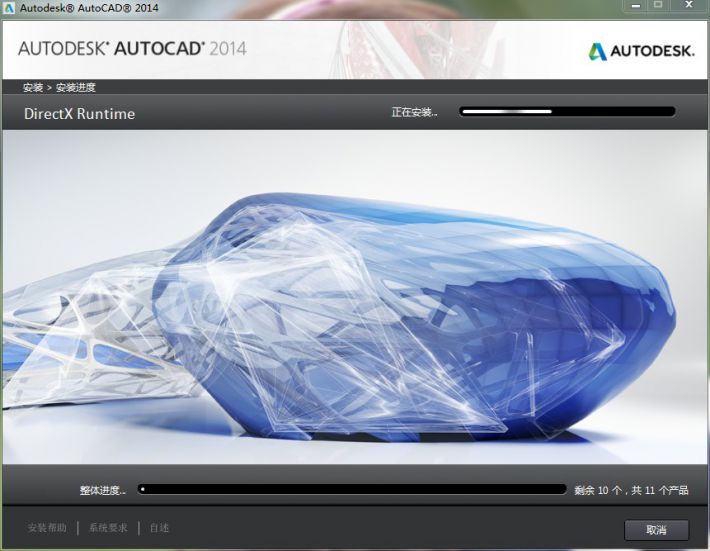Open the 安装帮助 installation help link
The width and height of the screenshot is (710, 551).
(x=47, y=527)
